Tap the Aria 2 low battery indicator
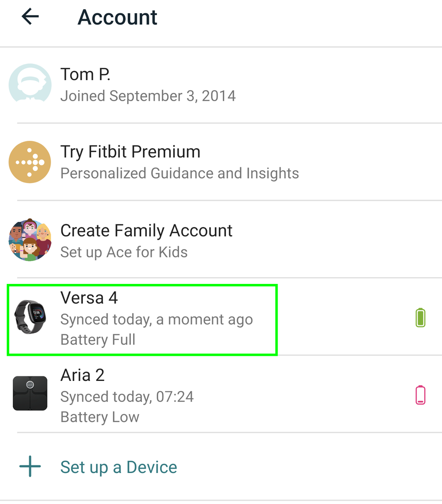442x504 pixels. coord(420,395)
